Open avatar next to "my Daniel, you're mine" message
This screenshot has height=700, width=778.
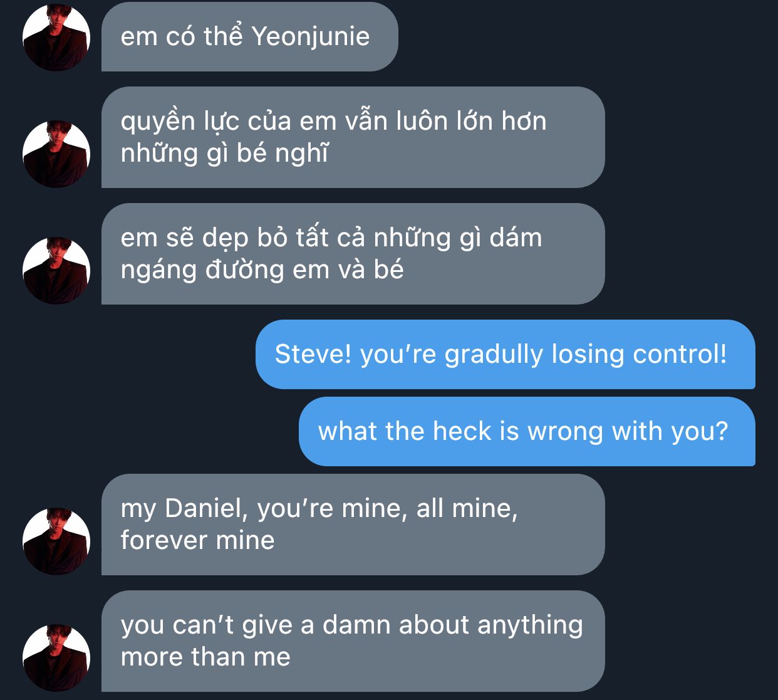56,541
